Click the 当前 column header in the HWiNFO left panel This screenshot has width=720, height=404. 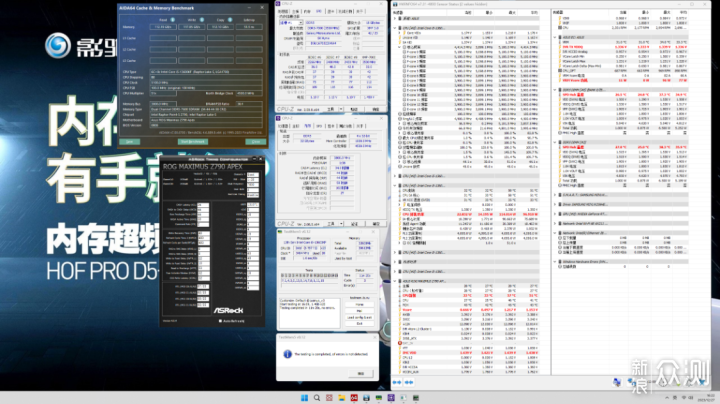click(468, 12)
